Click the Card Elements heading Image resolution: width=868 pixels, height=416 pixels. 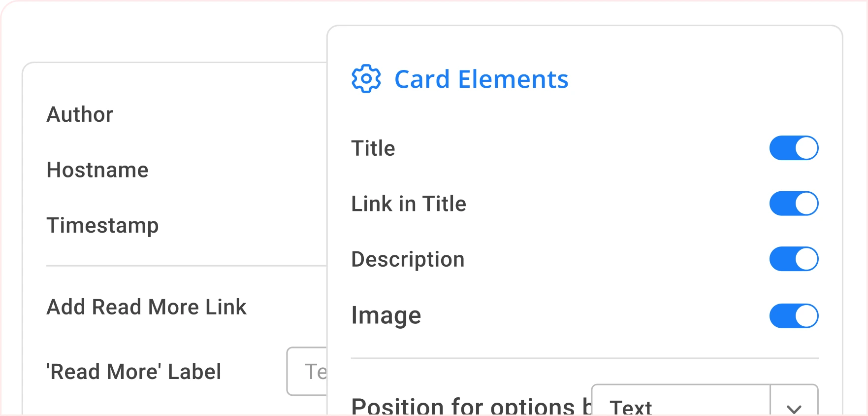(x=481, y=79)
